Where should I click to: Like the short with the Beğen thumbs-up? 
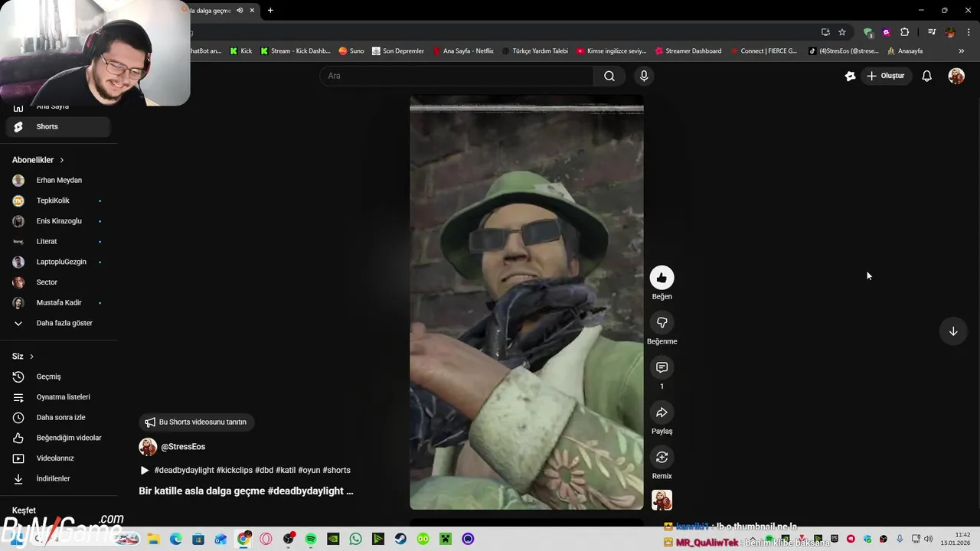coord(661,278)
